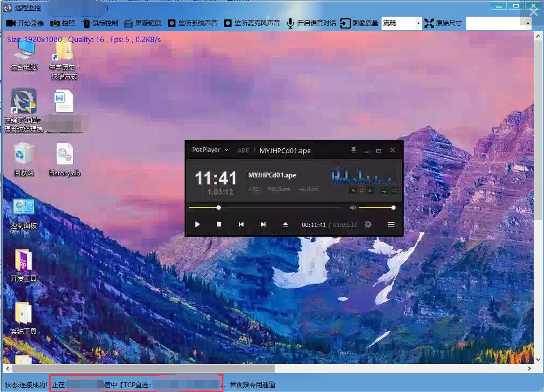544x392 pixels.
Task: Click the 原始尺寸 original size icon
Action: coord(429,23)
